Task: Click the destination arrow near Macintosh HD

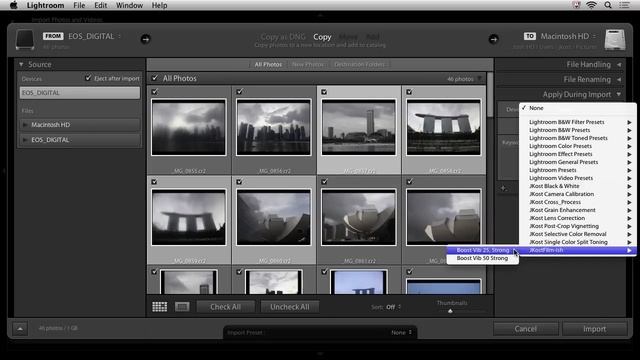Action: (x=493, y=39)
